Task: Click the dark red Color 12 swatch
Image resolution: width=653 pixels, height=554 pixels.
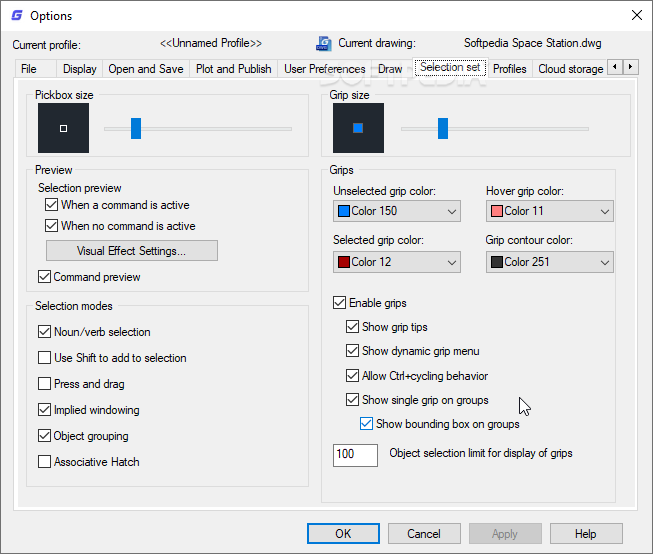Action: pyautogui.click(x=344, y=262)
